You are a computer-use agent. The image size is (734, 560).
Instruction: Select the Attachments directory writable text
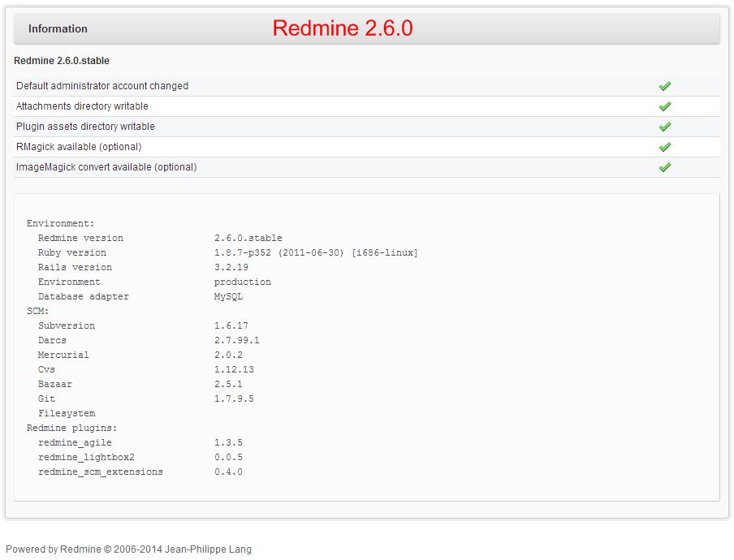coord(82,106)
